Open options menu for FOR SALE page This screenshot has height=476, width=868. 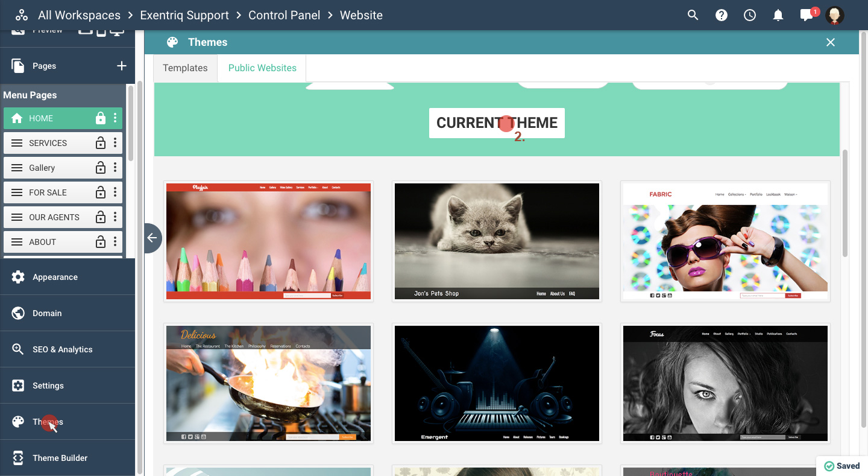pyautogui.click(x=115, y=192)
